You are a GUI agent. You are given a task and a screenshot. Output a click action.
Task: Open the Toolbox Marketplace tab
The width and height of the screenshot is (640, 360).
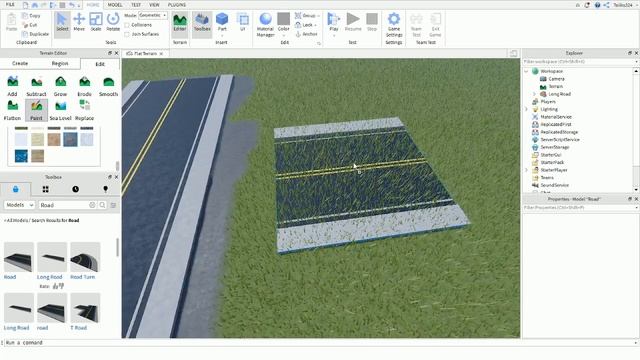click(16, 189)
